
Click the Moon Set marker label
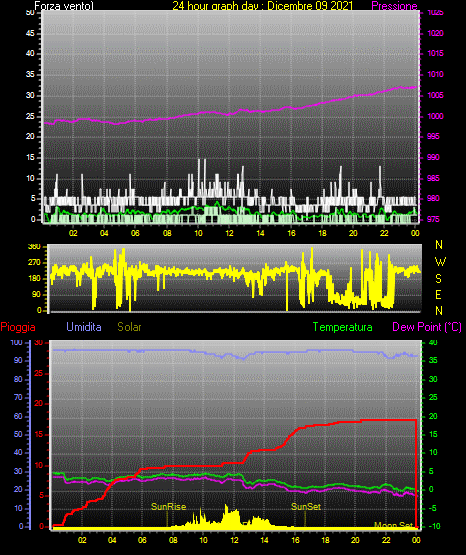[x=393, y=525]
